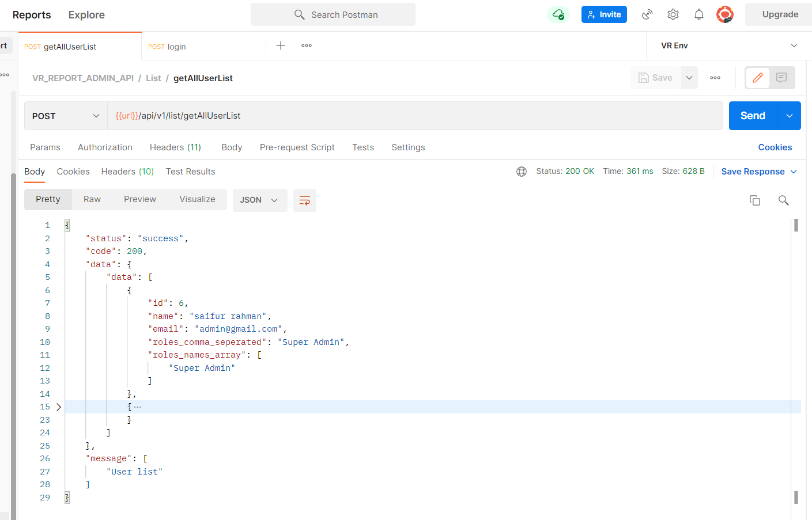Click the getAllUserList breadcrumb title
This screenshot has height=520, width=812.
pos(203,78)
